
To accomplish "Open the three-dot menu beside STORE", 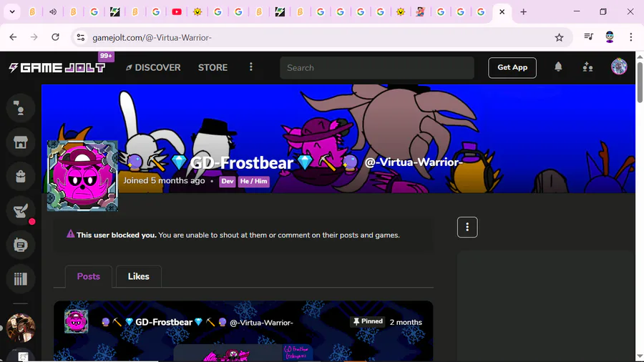I will pyautogui.click(x=251, y=67).
